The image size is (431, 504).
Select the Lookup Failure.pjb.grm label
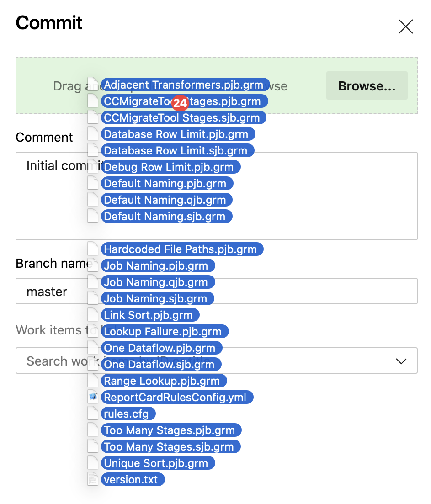pyautogui.click(x=163, y=332)
